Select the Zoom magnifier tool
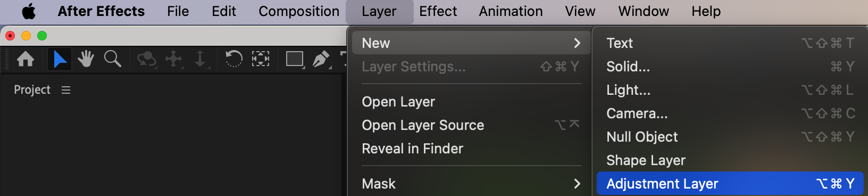 click(x=112, y=59)
